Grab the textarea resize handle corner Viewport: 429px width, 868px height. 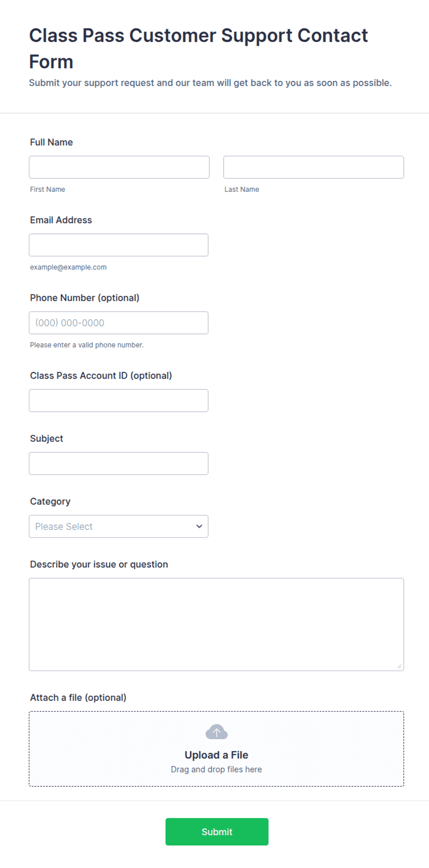point(399,666)
